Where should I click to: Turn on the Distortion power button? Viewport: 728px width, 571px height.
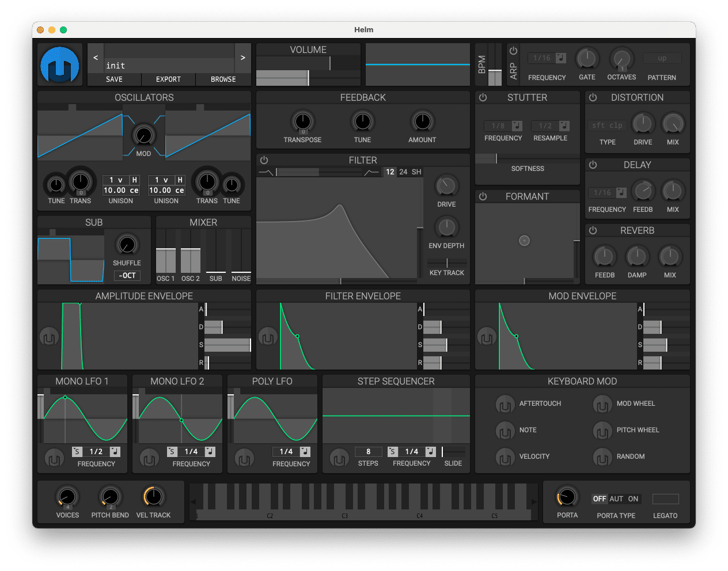click(593, 98)
